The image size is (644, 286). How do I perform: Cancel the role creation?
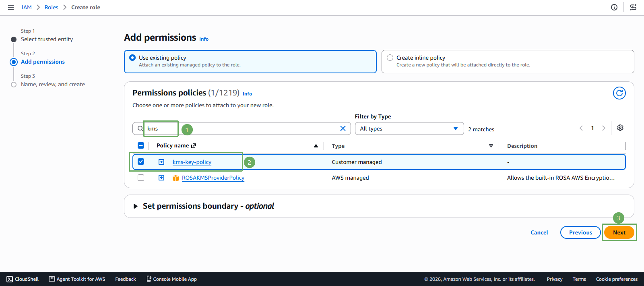pyautogui.click(x=539, y=232)
